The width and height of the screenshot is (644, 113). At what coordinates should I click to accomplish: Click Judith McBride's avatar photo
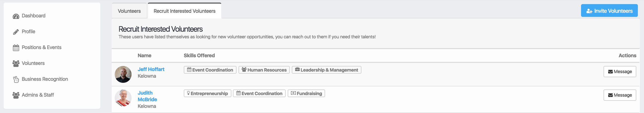(x=123, y=98)
